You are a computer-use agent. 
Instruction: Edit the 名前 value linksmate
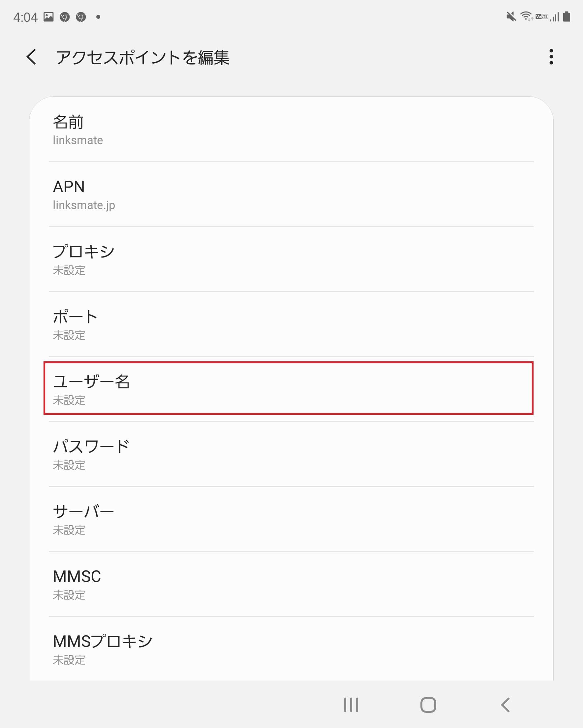coord(291,130)
